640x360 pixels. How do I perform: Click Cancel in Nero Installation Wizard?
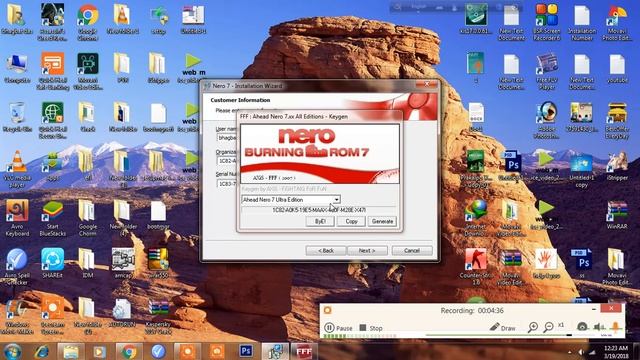tap(411, 251)
